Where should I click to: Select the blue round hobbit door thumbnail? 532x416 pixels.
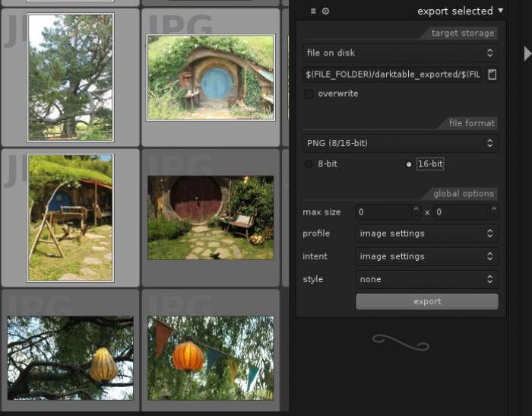211,77
